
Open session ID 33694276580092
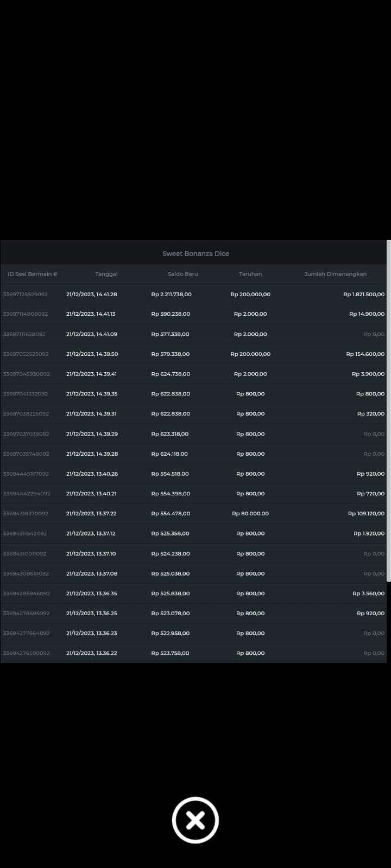click(x=27, y=653)
